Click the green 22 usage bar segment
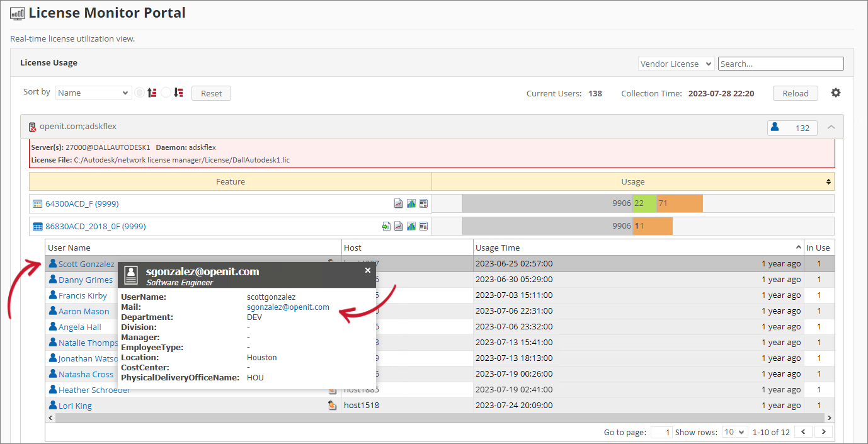 (x=644, y=203)
